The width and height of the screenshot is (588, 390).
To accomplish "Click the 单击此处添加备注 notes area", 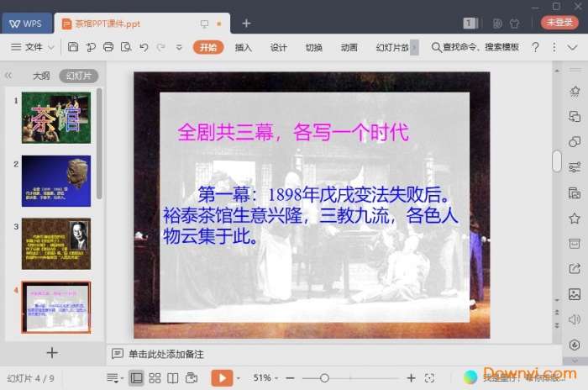I will pos(166,354).
